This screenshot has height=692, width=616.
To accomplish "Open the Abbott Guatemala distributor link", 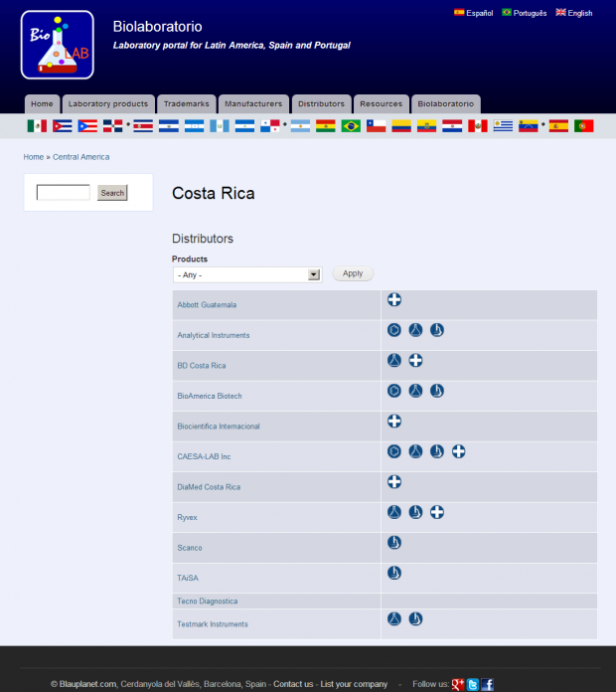I will pos(207,305).
